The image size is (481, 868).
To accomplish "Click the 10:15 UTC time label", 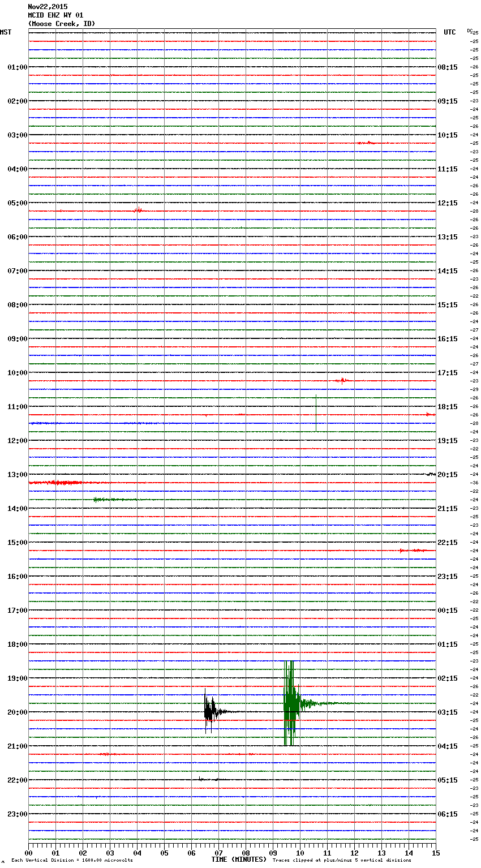I will [448, 135].
